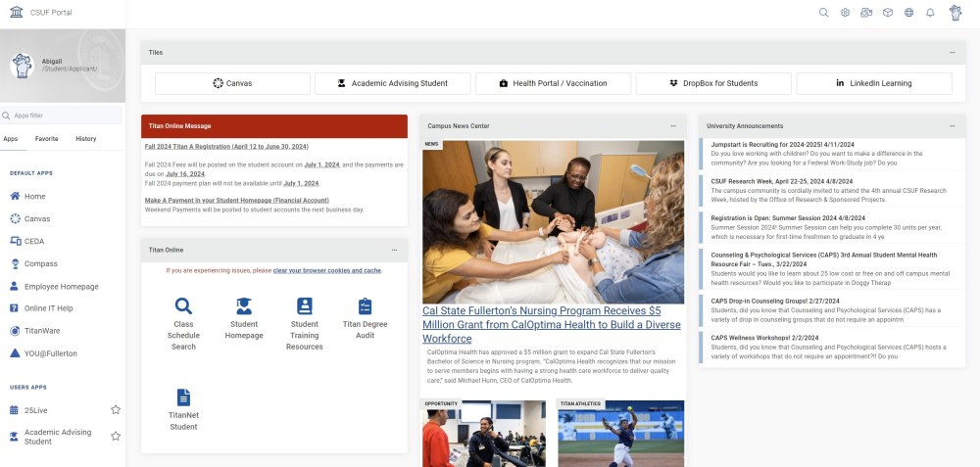The height and width of the screenshot is (467, 980).
Task: Click the YOU@Fullerton triangle icon
Action: [15, 352]
